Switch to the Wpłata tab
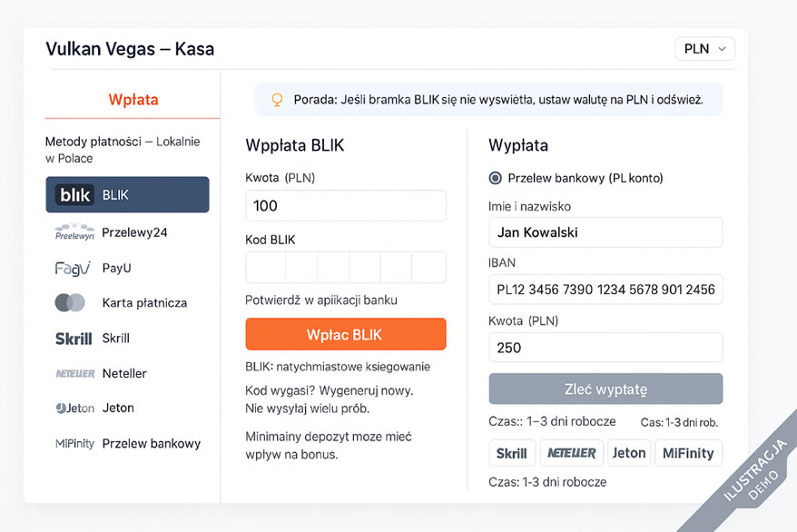 (x=133, y=100)
